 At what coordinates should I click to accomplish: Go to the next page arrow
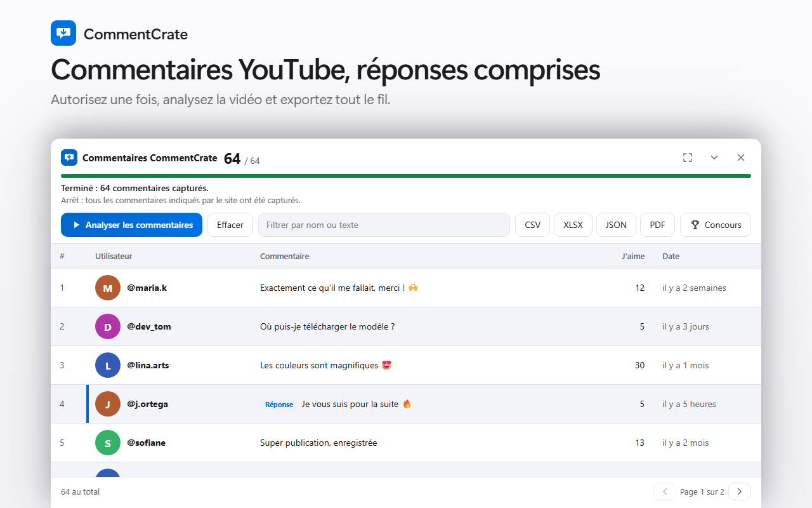(740, 491)
